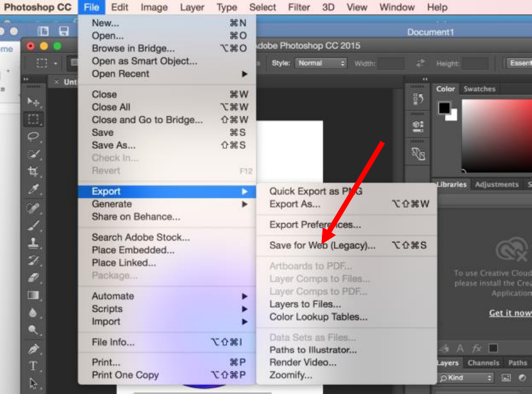Image resolution: width=532 pixels, height=394 pixels.
Task: Open the Essentials workspace switcher
Action: 519,63
